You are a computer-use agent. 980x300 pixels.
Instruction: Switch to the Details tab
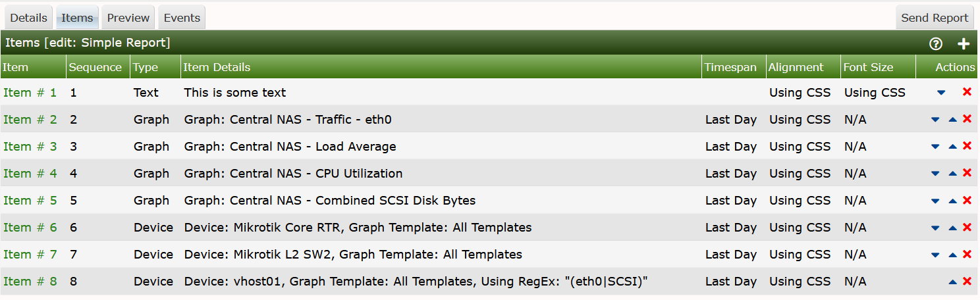(x=29, y=18)
